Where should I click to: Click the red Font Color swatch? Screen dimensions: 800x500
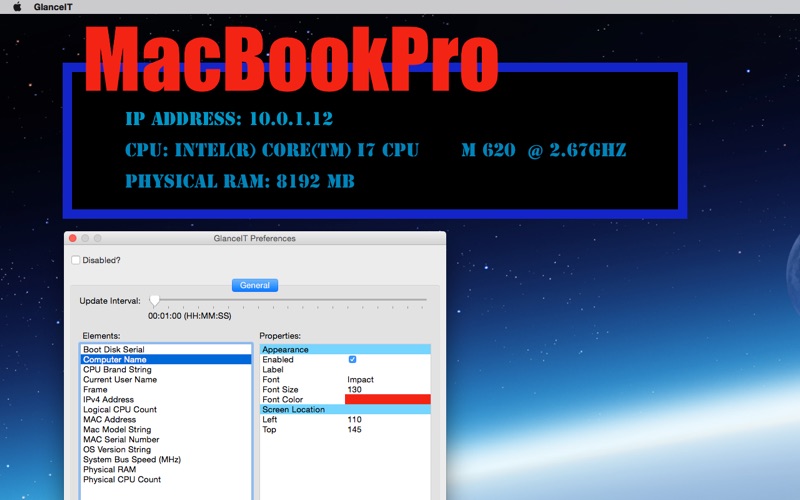pos(388,399)
